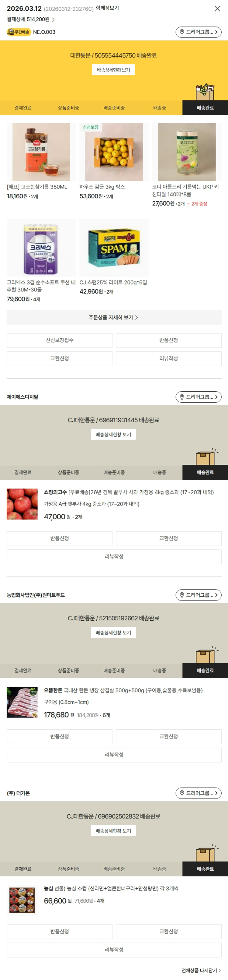Expand 주문상품 자세히 보기
228x980 pixels.
(114, 317)
